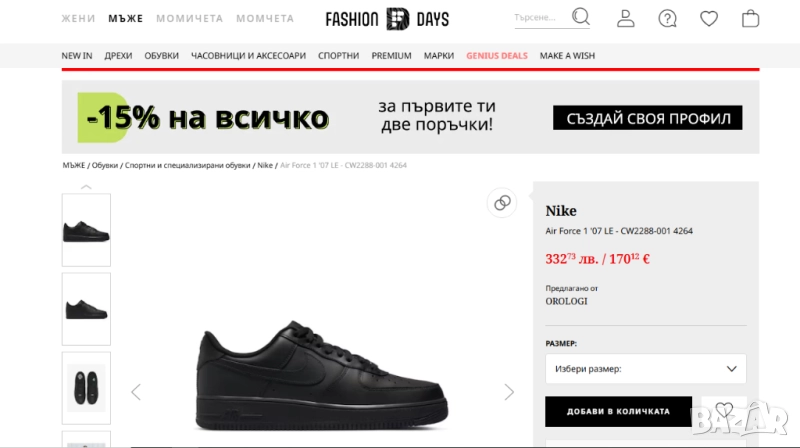800x448 pixels.
Task: Open the Nike breadcrumb link
Action: tap(265, 165)
